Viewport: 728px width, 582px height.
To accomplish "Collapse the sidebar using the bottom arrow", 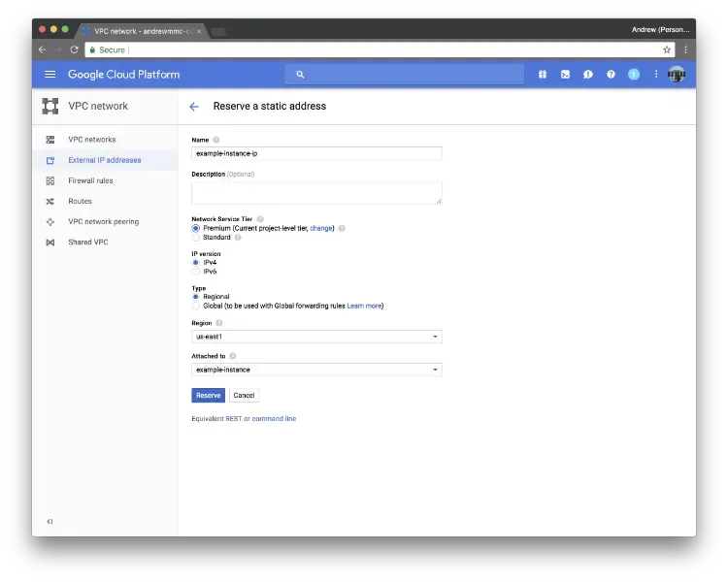I will [50, 522].
